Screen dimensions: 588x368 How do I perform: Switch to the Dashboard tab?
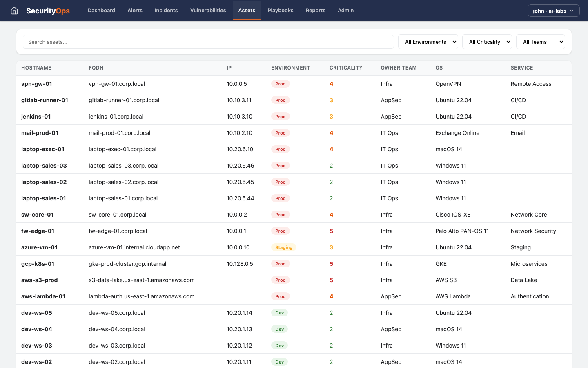click(101, 10)
